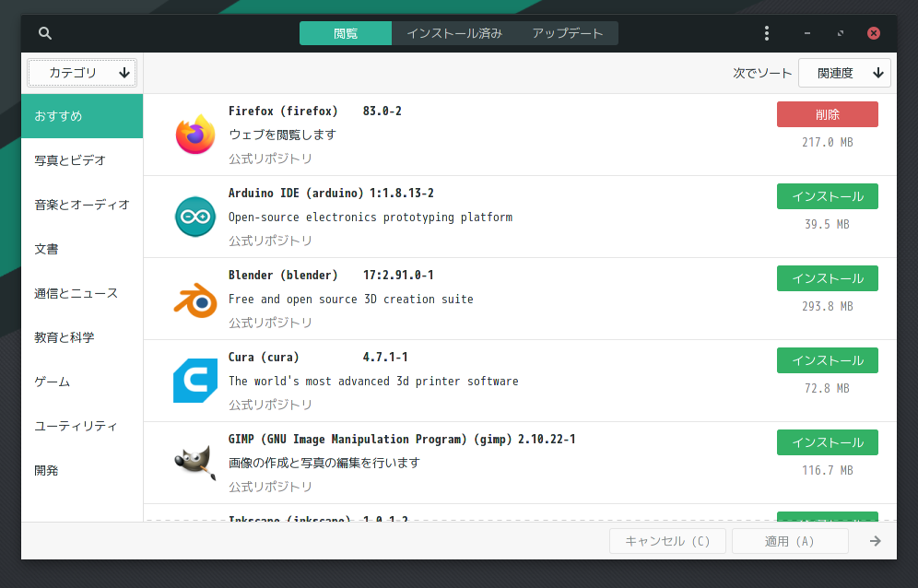Click the Blender (blender) title
918x588 pixels.
[283, 276]
